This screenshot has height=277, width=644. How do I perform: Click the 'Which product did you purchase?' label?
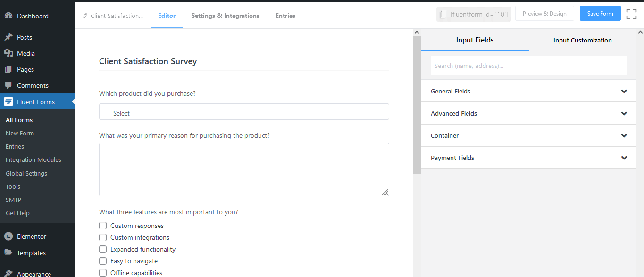pyautogui.click(x=147, y=93)
